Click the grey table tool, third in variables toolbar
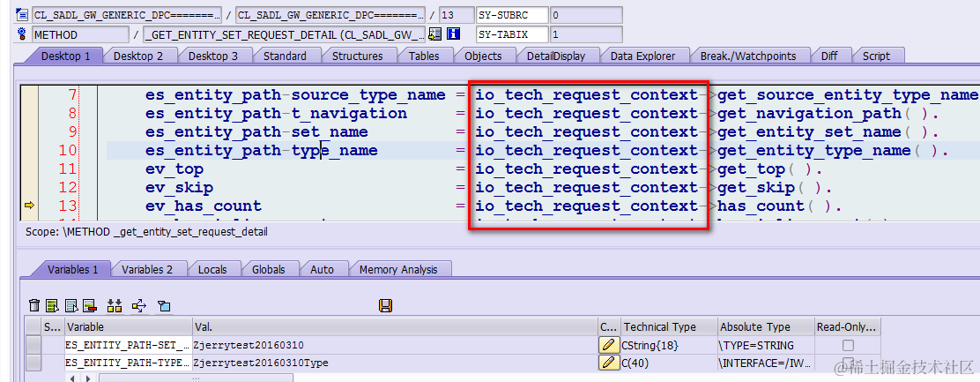The image size is (980, 382). 71,306
